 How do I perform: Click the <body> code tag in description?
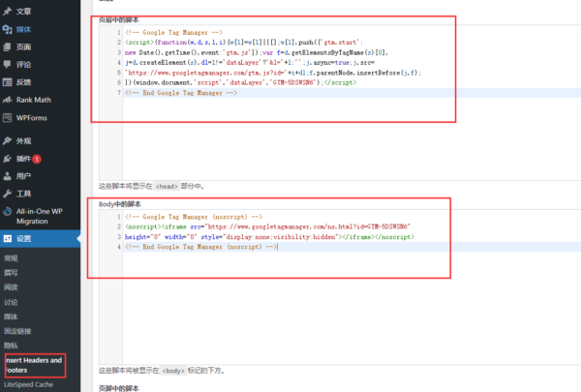coord(173,371)
